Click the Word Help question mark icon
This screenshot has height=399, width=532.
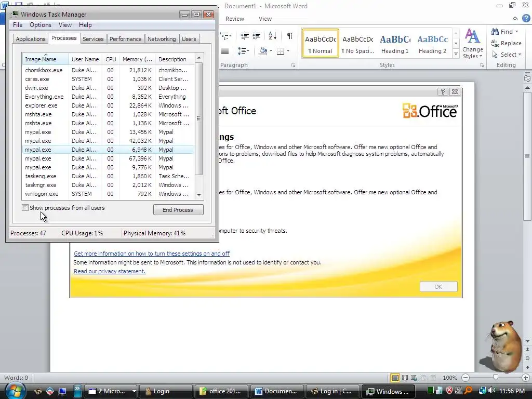(526, 19)
